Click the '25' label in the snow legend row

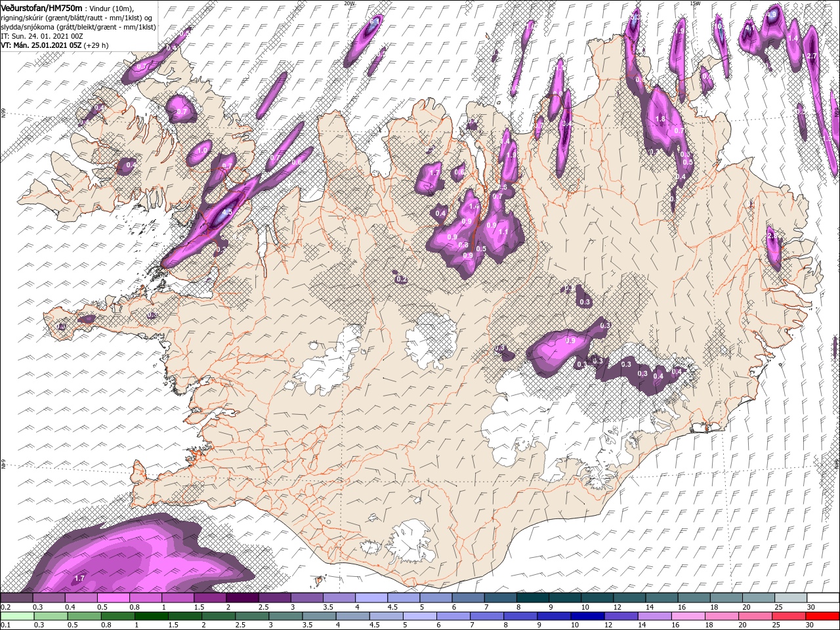[780, 608]
